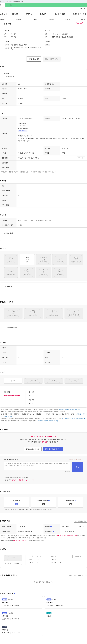Click the 전송 button
The height and width of the screenshot is (644, 87).
[x=77, y=467]
